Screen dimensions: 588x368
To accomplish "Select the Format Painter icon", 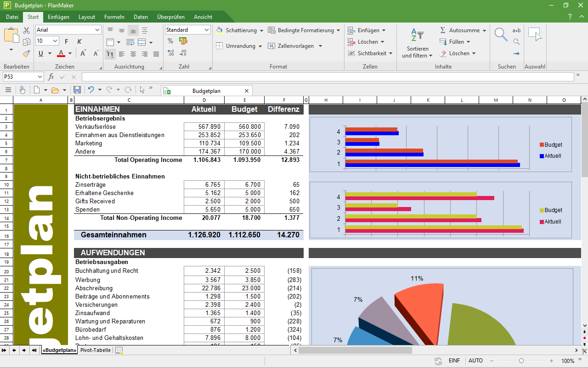I will coord(26,54).
